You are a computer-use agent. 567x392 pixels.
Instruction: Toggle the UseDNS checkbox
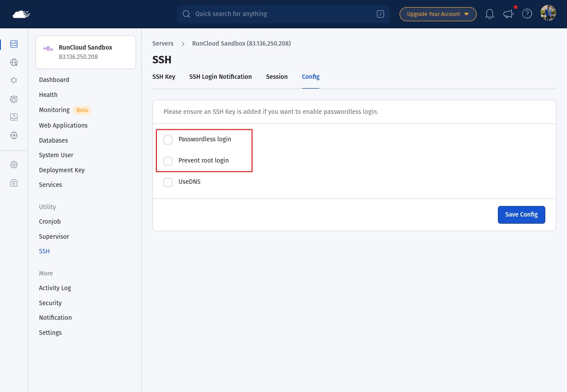point(168,182)
